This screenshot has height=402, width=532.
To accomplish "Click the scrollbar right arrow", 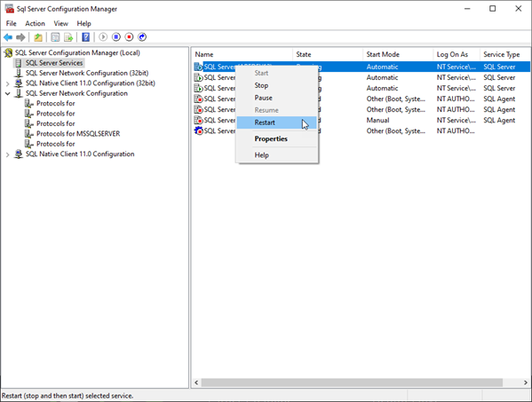I will pyautogui.click(x=526, y=382).
